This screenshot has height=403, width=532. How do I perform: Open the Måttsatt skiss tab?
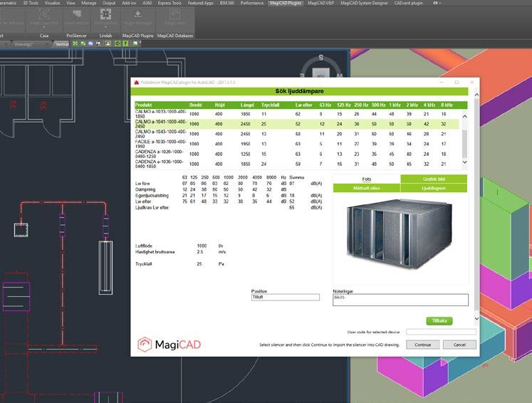click(367, 188)
